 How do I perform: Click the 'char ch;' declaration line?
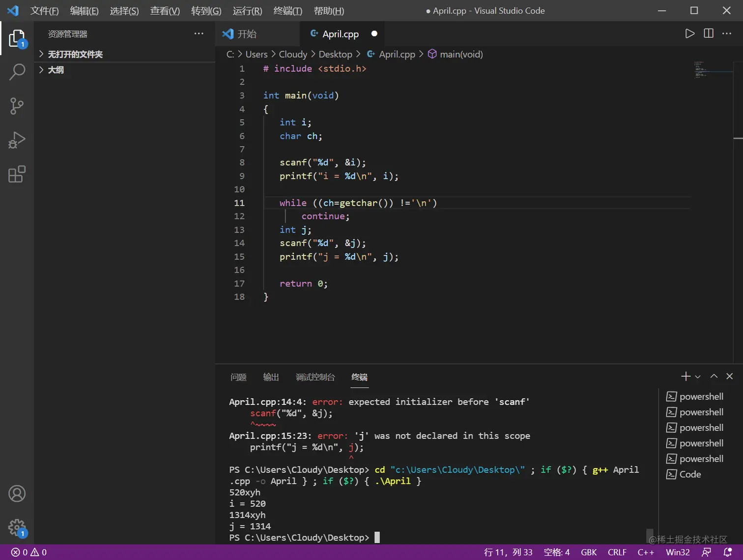click(x=301, y=136)
